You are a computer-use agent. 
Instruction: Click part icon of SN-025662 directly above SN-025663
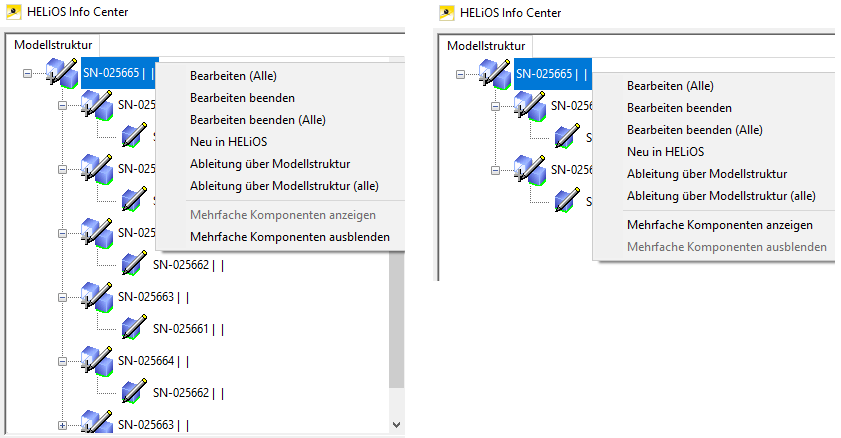(x=134, y=265)
